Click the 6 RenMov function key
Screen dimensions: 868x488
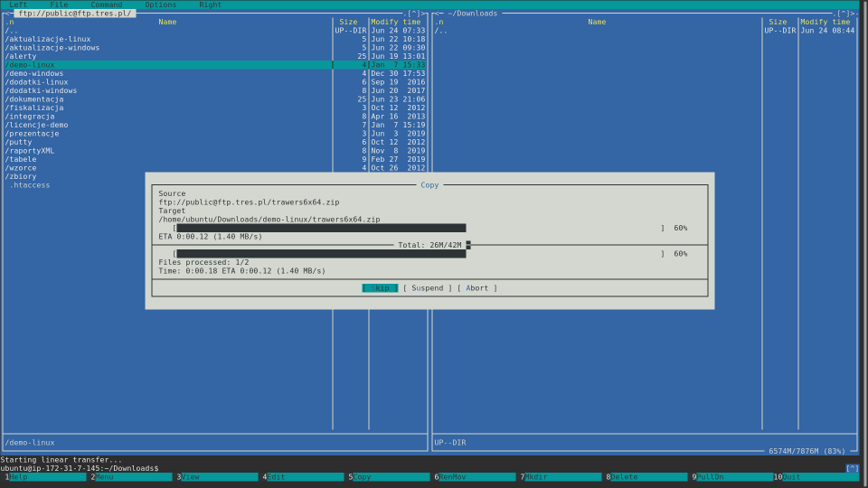point(475,477)
